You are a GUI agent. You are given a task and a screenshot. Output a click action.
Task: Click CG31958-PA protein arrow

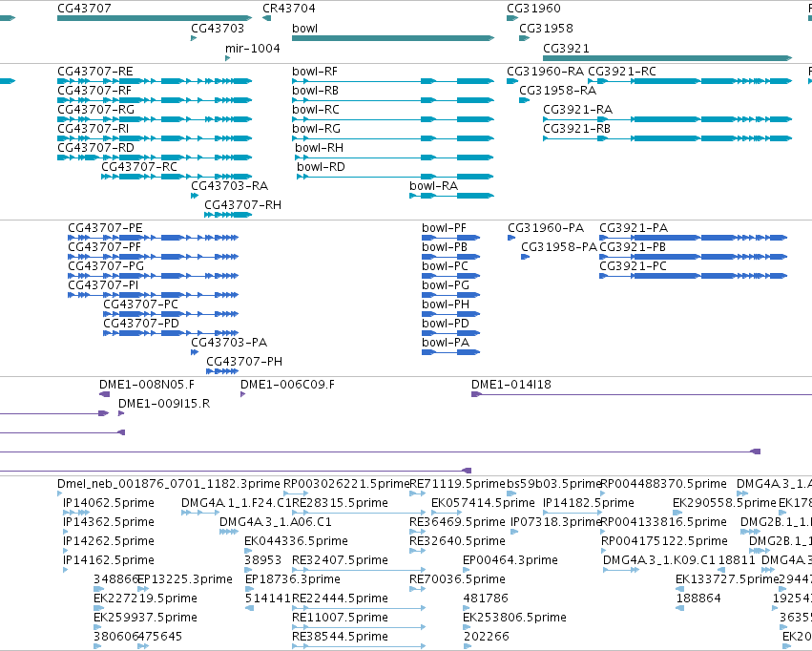click(x=525, y=257)
